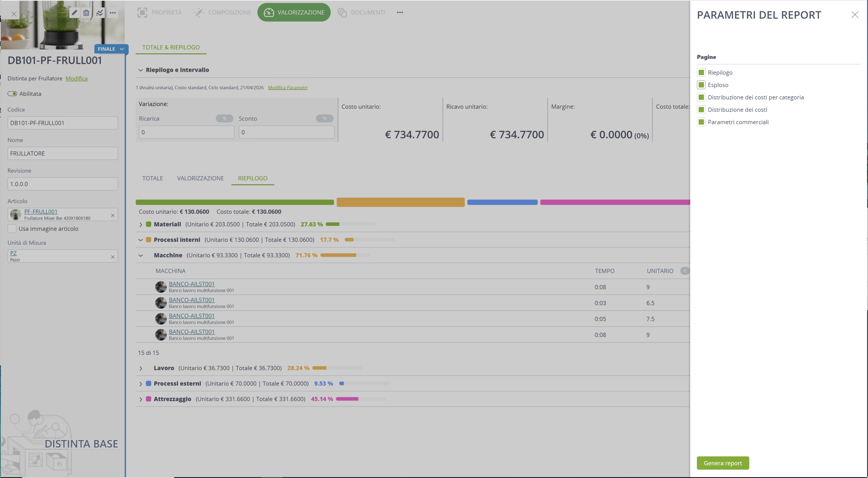868x478 pixels.
Task: Open the Proprietà section icon
Action: 142,12
